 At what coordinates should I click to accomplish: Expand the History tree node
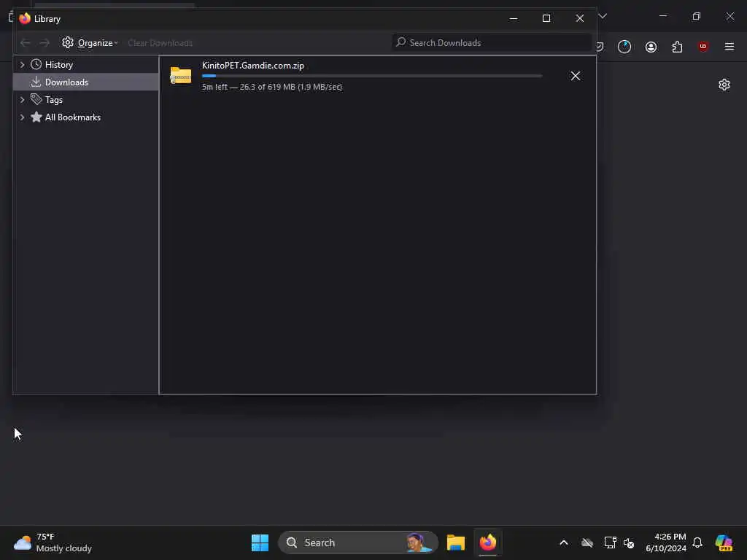pos(22,65)
